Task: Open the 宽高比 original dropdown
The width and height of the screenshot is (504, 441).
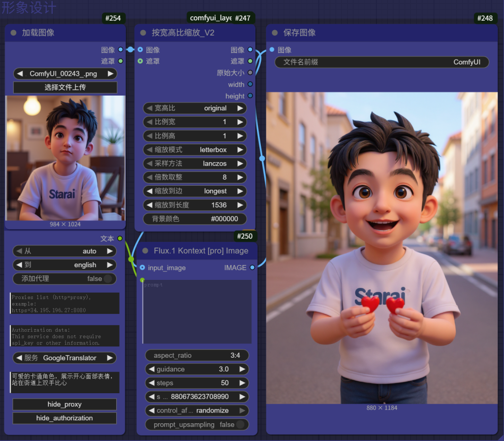Action: click(195, 108)
